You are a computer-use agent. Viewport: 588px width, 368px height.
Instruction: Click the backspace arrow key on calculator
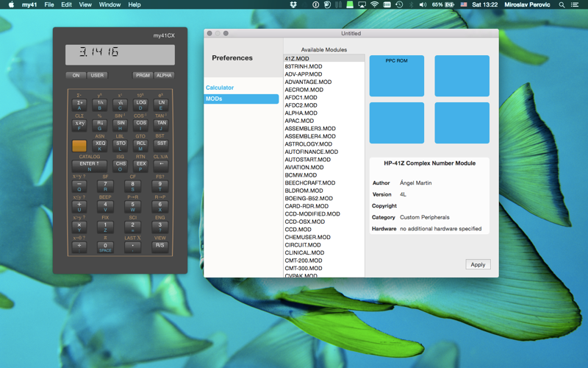coord(161,166)
